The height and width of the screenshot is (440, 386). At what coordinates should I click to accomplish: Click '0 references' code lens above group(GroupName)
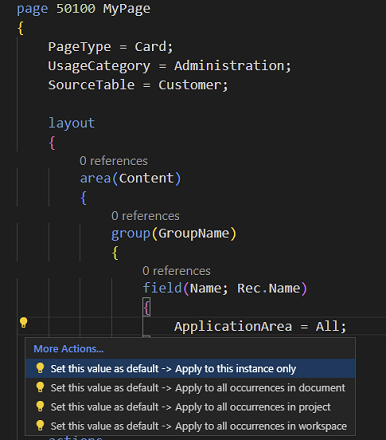[x=145, y=216]
